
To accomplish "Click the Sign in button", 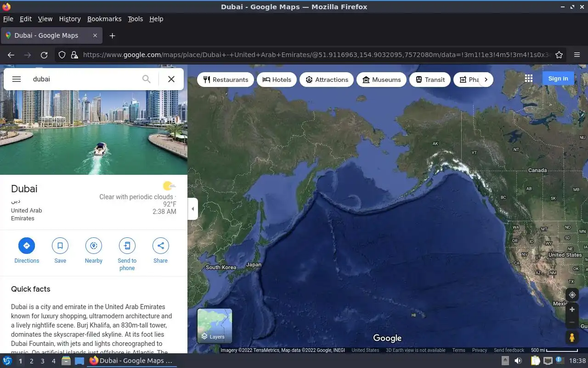I will coord(558,79).
